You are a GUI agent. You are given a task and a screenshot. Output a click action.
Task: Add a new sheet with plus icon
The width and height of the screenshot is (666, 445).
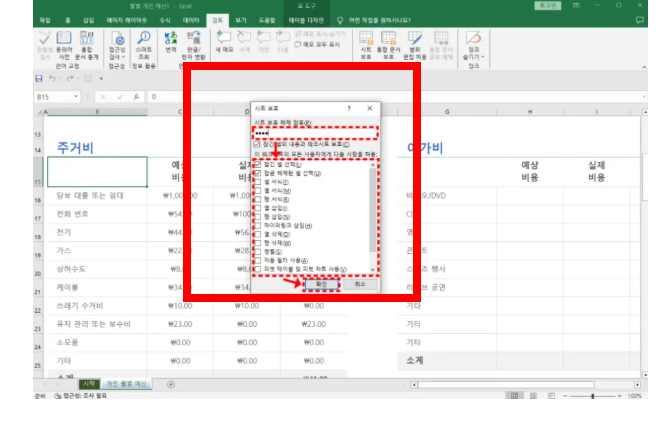point(171,384)
